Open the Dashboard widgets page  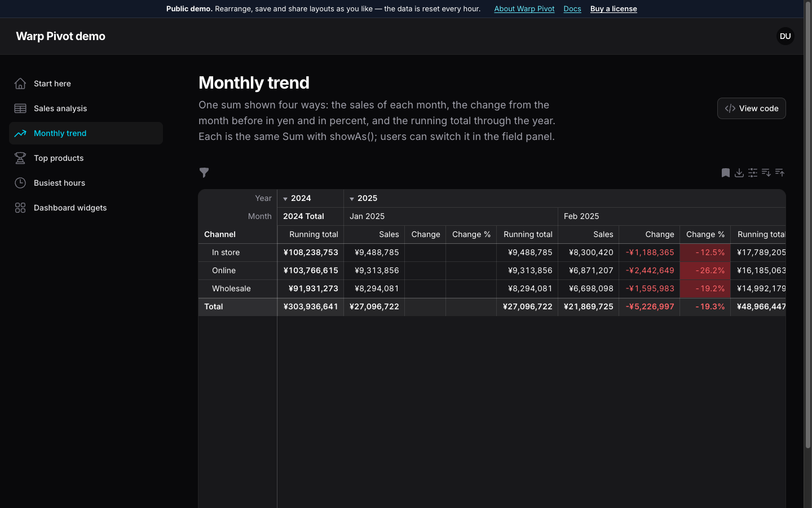click(x=86, y=208)
